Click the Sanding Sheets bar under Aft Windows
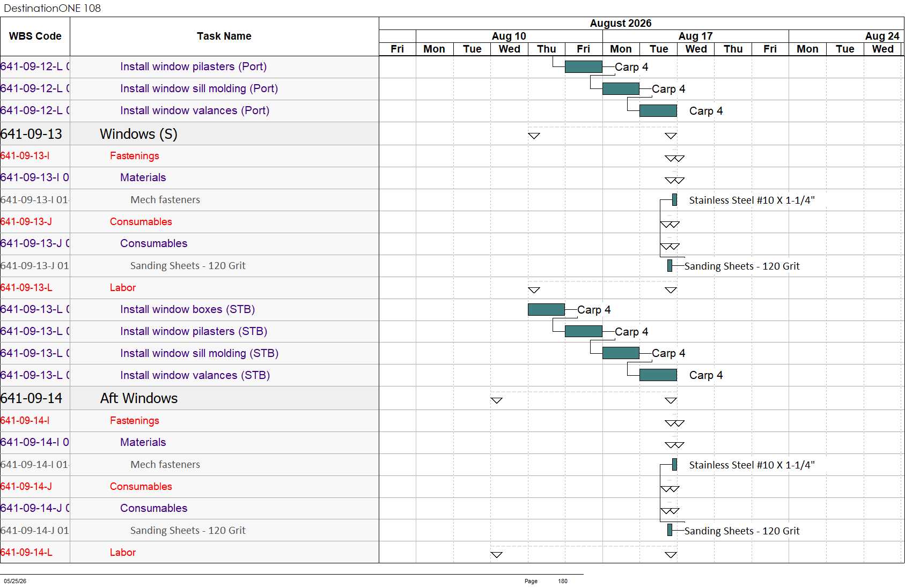 pyautogui.click(x=669, y=530)
